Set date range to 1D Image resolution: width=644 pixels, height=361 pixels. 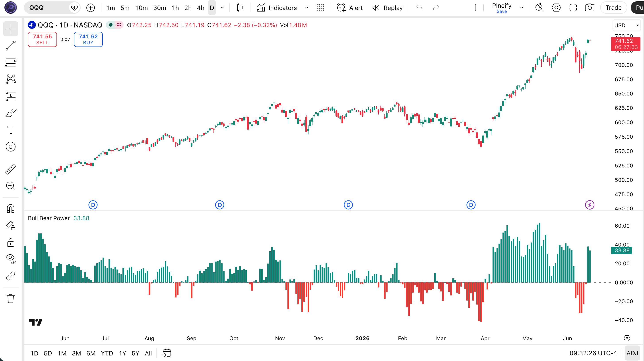[34, 353]
